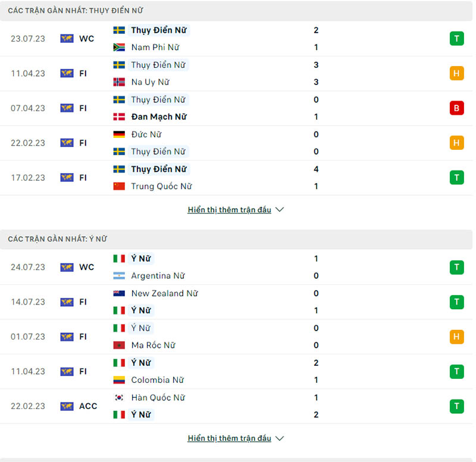Click the Argentina flag beside Argentina Nữ
476x462 pixels.
click(119, 276)
